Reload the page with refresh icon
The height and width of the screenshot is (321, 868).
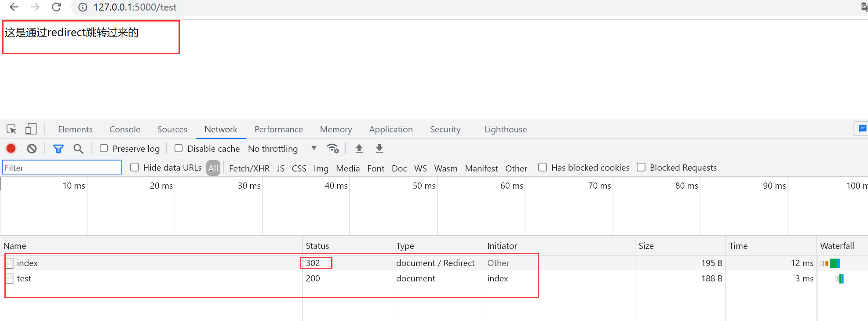[56, 7]
